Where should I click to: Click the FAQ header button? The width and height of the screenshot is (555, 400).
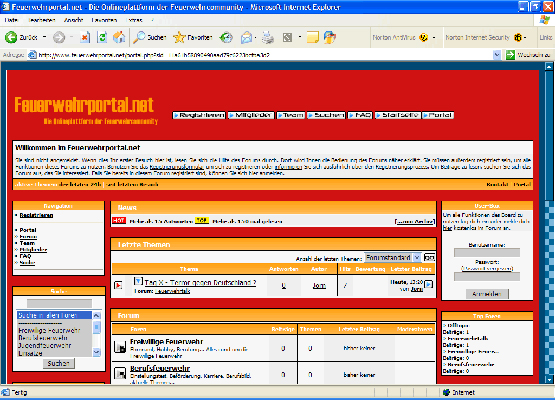point(360,115)
